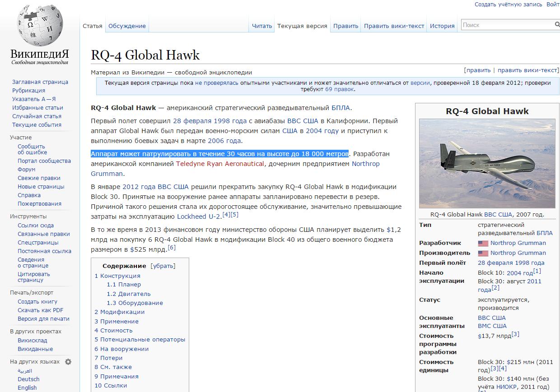Click US flag icon beside Производитель
The height and width of the screenshot is (392, 560).
point(483,253)
